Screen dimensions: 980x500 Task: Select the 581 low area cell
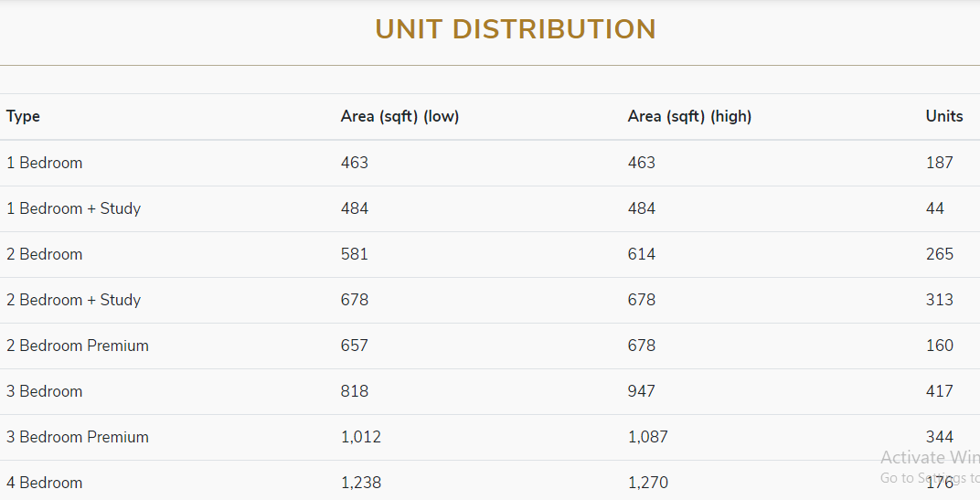[354, 254]
